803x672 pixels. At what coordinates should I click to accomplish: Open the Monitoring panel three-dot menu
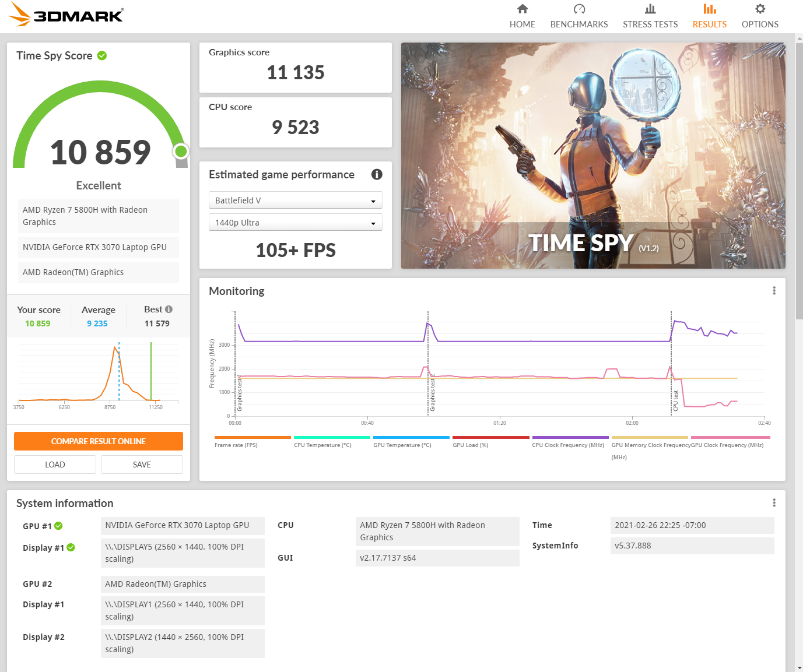774,291
